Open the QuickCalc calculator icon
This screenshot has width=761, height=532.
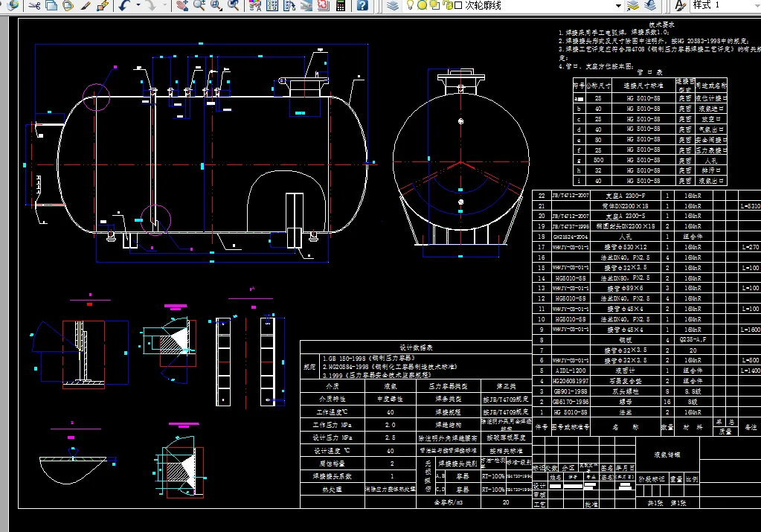coord(341,5)
